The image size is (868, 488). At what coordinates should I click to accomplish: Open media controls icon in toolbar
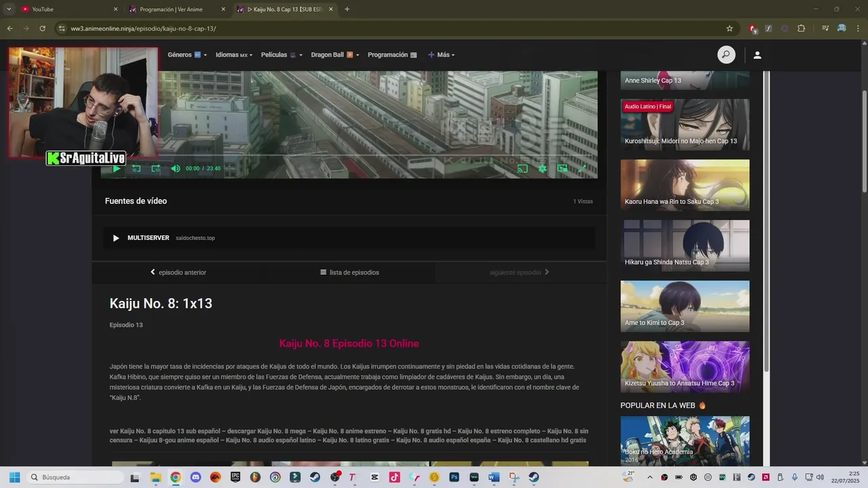(x=825, y=28)
